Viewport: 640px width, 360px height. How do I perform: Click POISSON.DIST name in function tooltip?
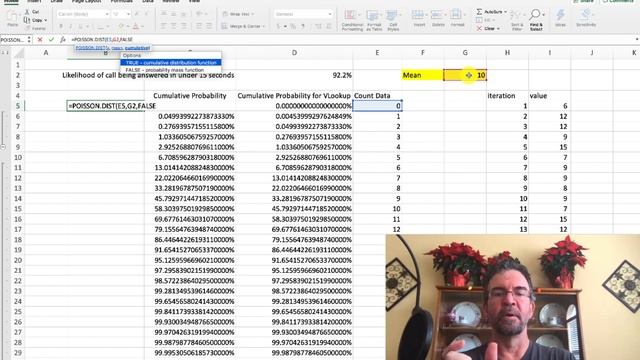(91, 48)
